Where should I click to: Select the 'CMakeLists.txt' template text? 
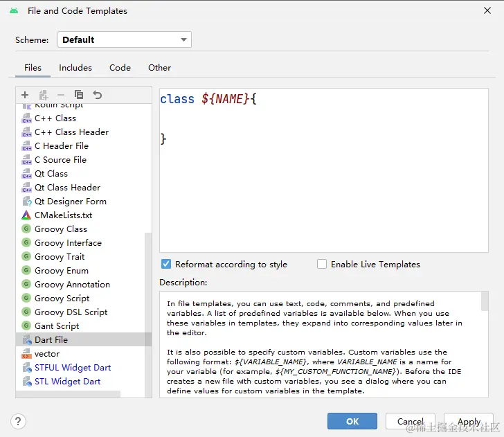click(63, 215)
